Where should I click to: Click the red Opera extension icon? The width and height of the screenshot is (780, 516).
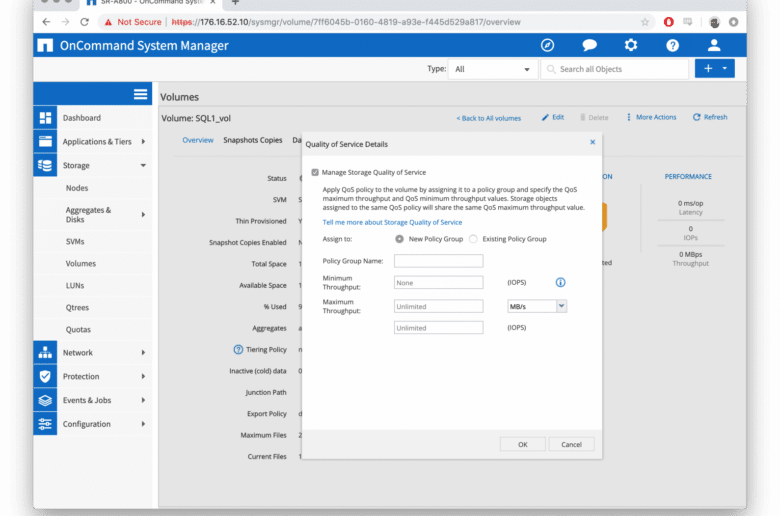coord(669,22)
